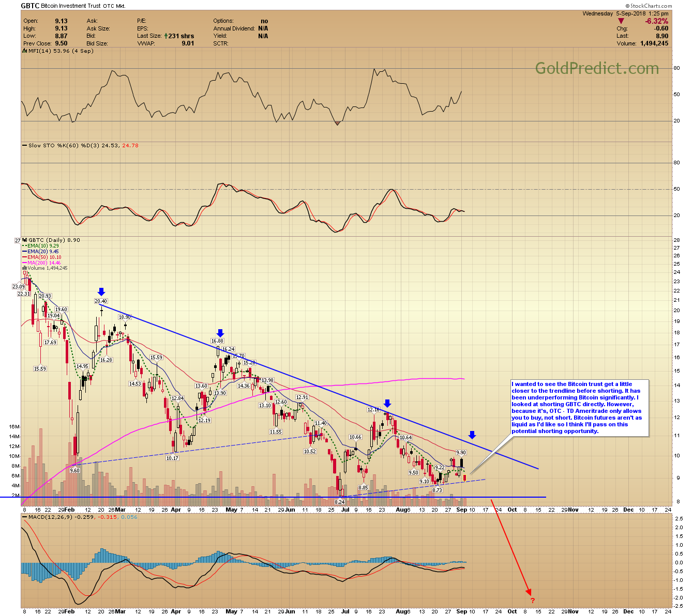This screenshot has width=693, height=616.
Task: Select the shorting commentary annotation box
Action: [x=578, y=408]
